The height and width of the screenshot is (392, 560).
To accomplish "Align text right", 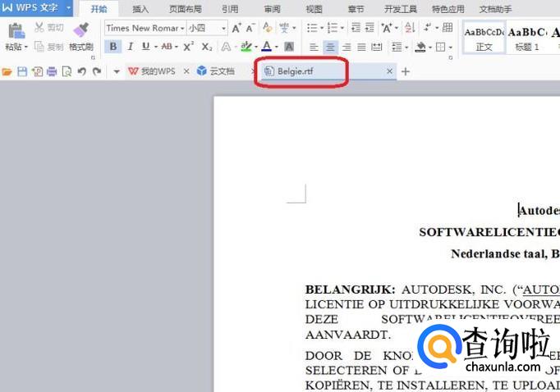I will [346, 47].
